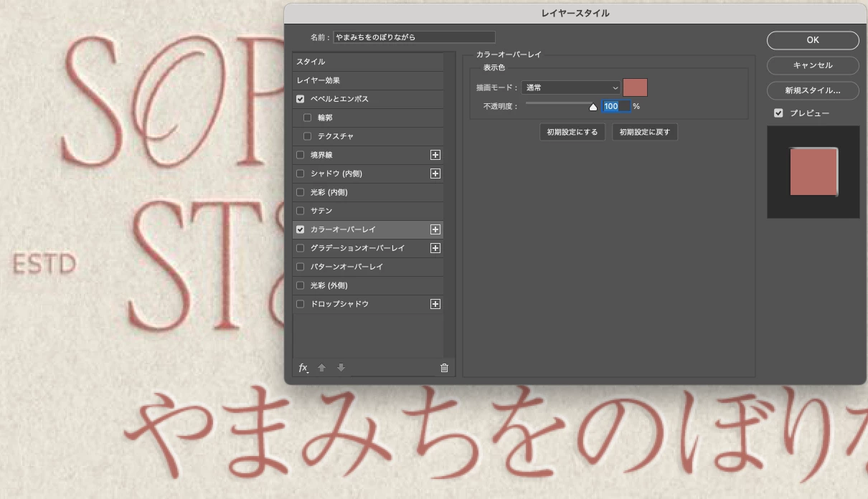Click the 新規スタイル... button
This screenshot has width=868, height=499.
(813, 90)
